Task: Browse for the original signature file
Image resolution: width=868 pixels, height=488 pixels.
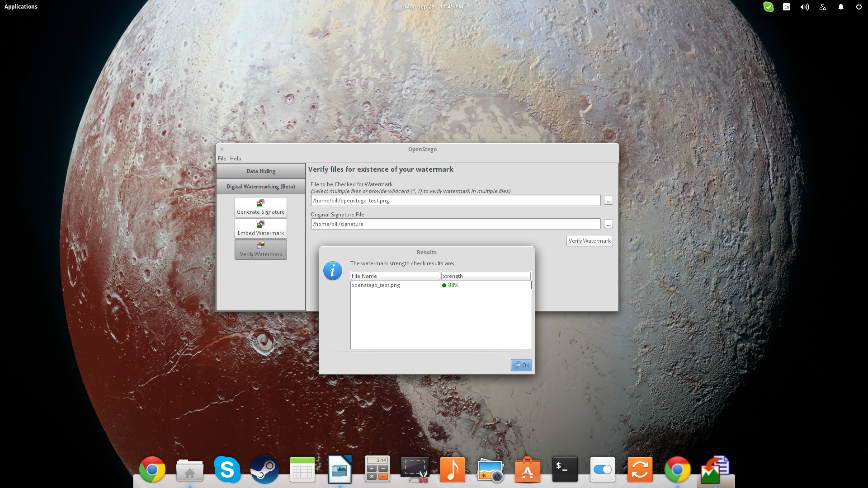Action: [608, 224]
